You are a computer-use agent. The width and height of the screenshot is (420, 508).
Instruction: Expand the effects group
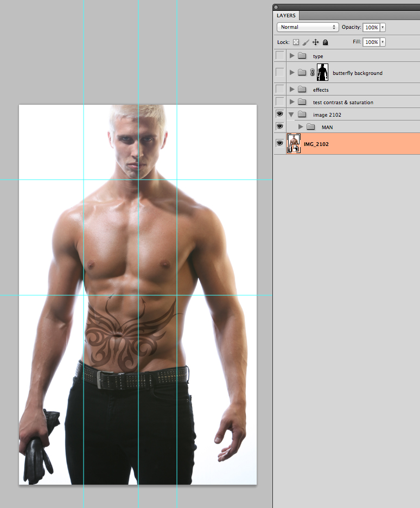292,89
